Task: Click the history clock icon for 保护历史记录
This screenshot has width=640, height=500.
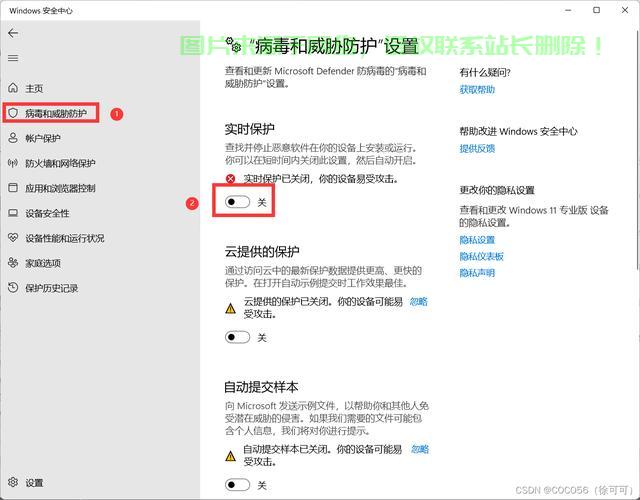Action: point(13,287)
